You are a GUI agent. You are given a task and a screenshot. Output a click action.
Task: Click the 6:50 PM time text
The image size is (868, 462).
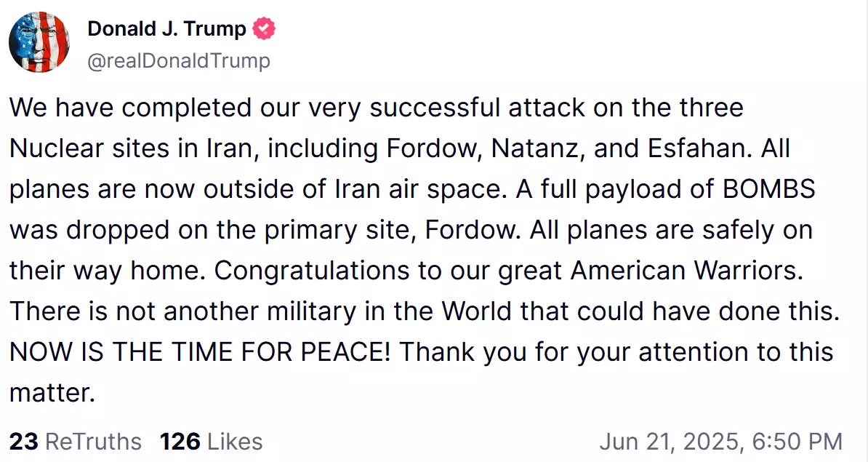coord(797,442)
